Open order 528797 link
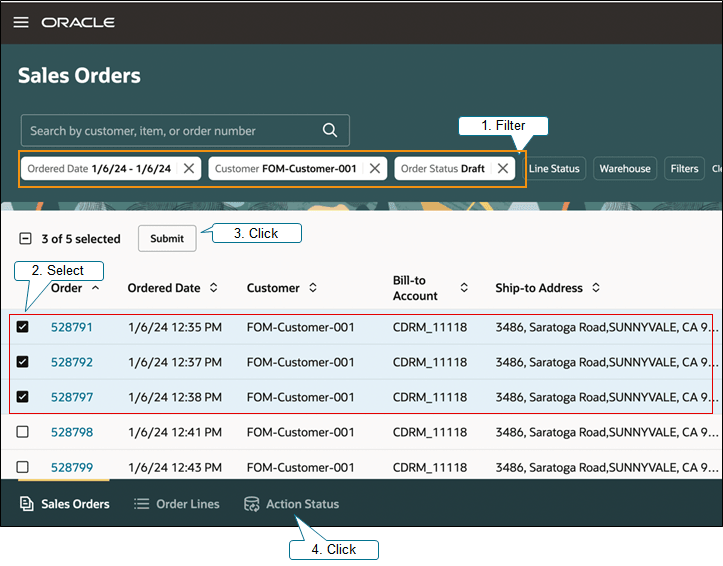 tap(71, 397)
